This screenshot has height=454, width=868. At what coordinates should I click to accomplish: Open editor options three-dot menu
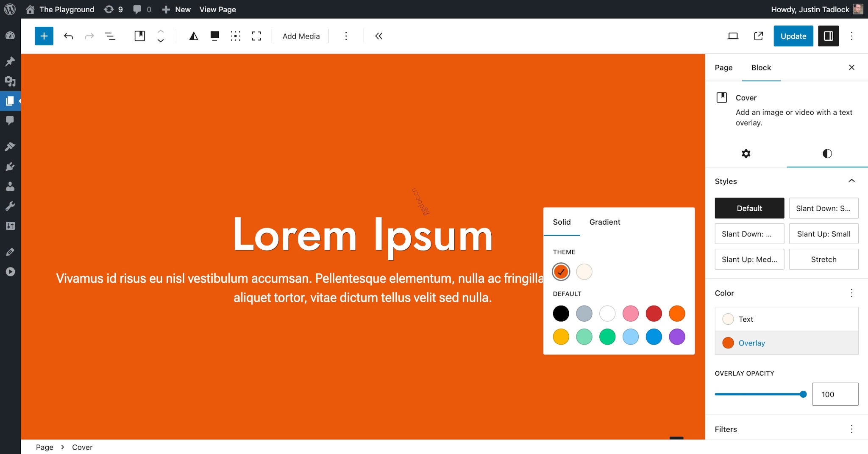pyautogui.click(x=851, y=36)
